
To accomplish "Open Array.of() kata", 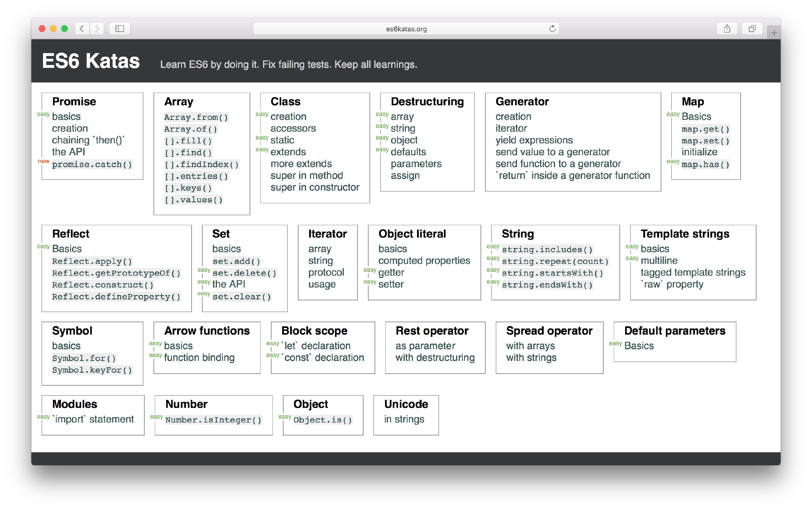I will coord(191,129).
